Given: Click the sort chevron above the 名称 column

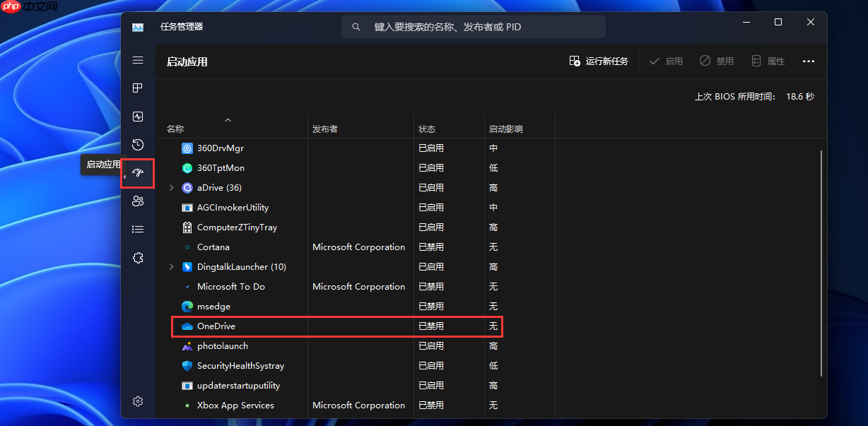Looking at the screenshot, I should point(228,120).
